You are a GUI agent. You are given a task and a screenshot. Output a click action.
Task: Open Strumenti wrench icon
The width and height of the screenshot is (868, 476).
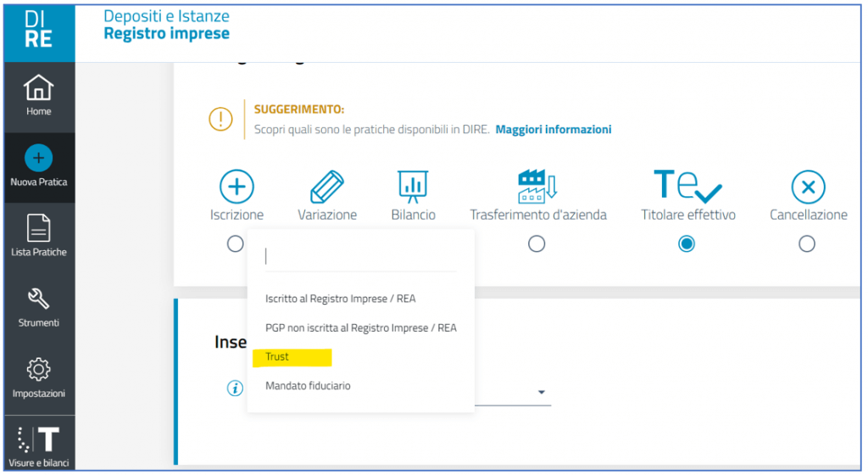[x=39, y=299]
